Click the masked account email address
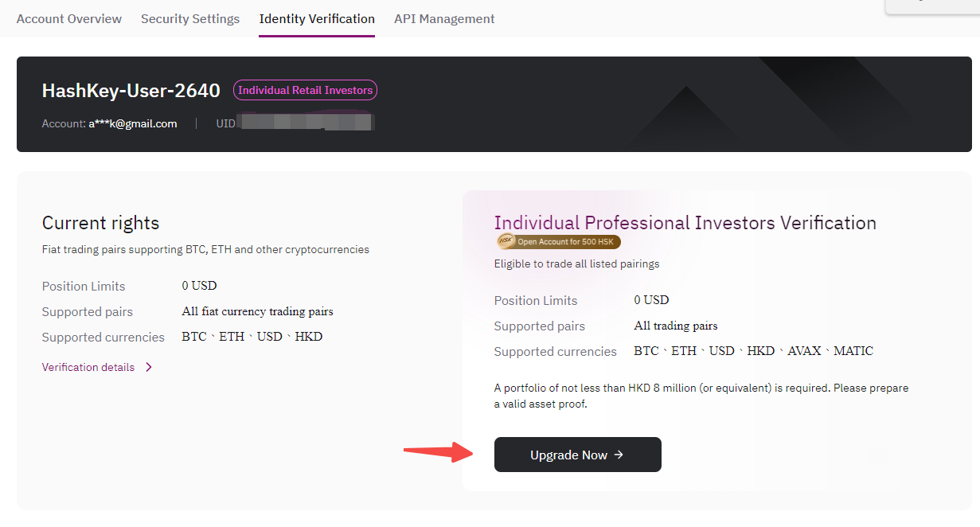980x527 pixels. (133, 123)
